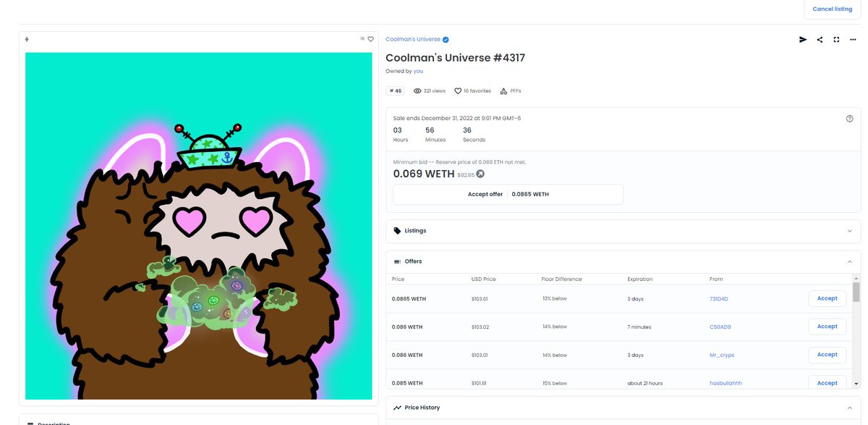Click the heart favorite icon above the image
868x425 pixels.
click(370, 39)
